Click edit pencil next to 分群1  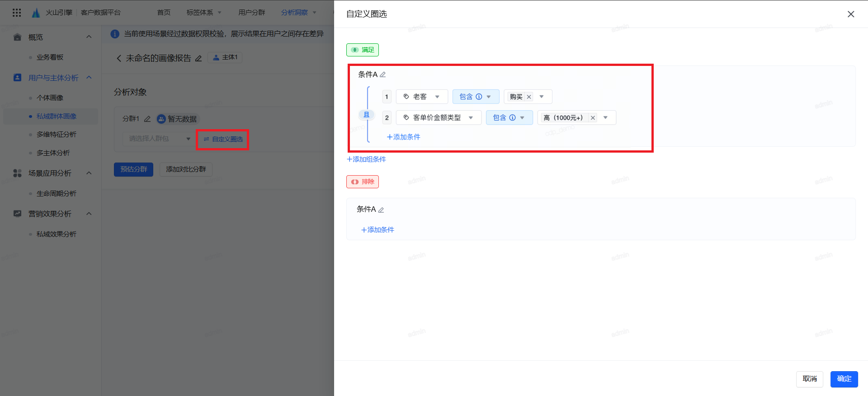147,119
